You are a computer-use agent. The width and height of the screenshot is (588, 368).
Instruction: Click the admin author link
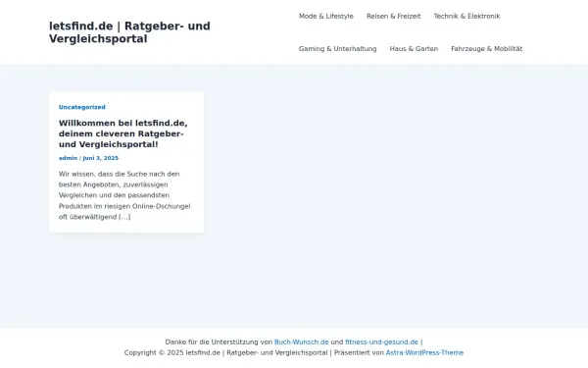pyautogui.click(x=68, y=158)
